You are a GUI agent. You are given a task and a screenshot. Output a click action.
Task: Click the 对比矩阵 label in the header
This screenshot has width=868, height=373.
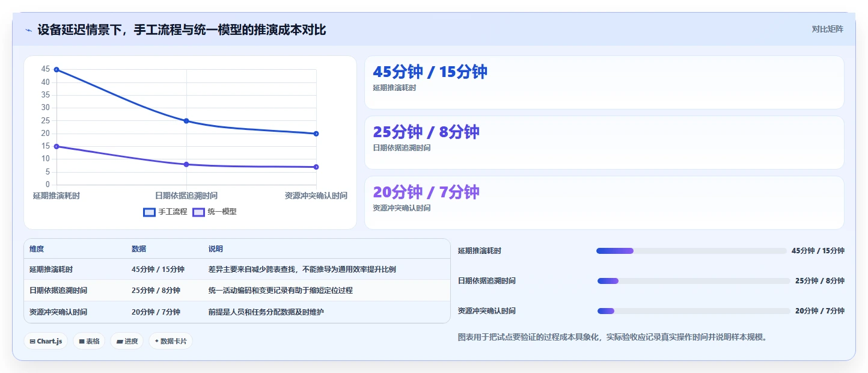827,29
